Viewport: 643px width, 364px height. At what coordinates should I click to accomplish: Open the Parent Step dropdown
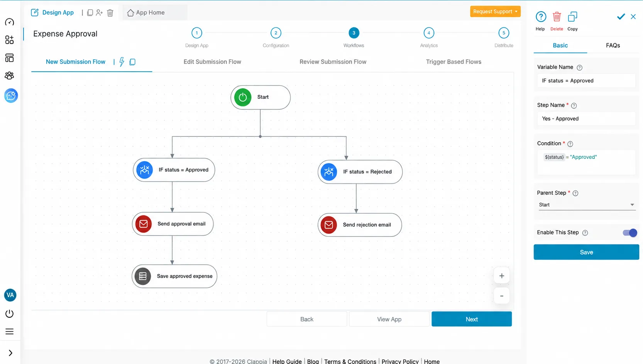pos(586,205)
